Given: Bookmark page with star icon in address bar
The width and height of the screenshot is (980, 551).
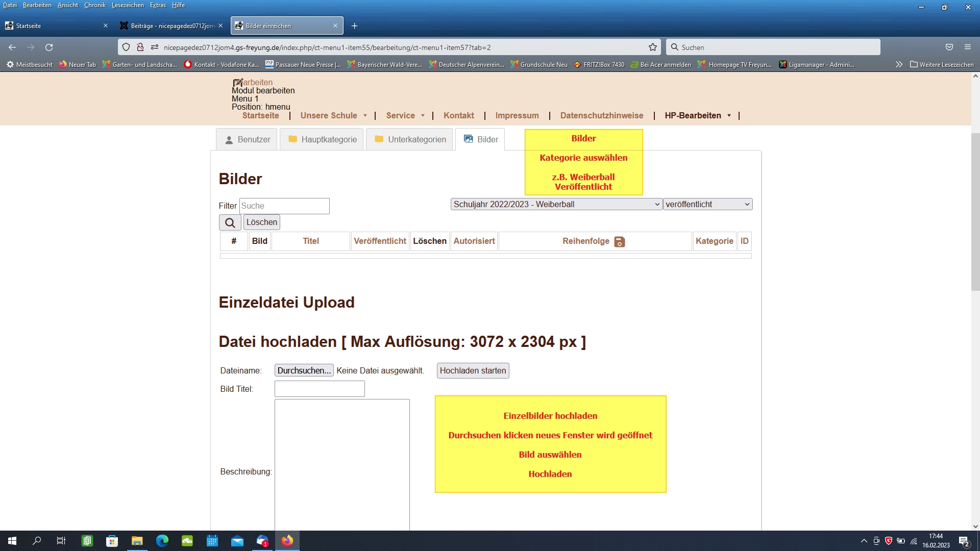Looking at the screenshot, I should pyautogui.click(x=652, y=47).
